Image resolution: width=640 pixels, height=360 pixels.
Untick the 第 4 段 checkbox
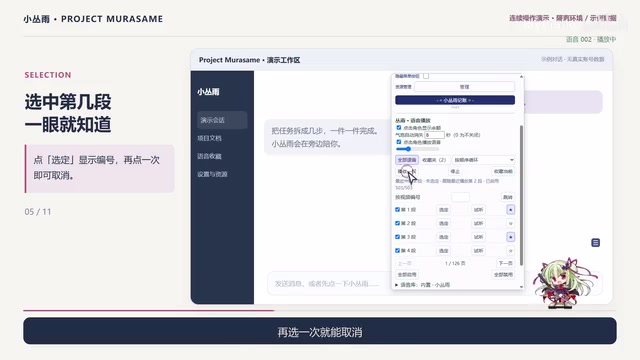[x=397, y=251]
